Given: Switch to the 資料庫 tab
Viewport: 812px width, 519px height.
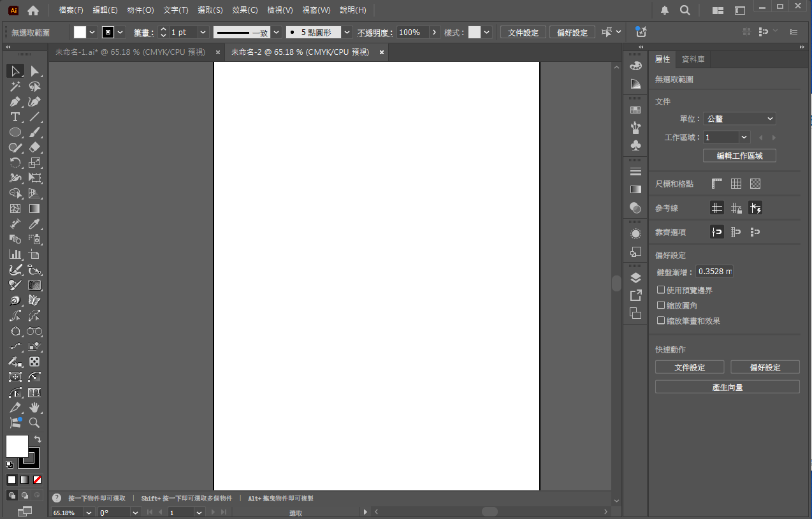Looking at the screenshot, I should (x=693, y=59).
